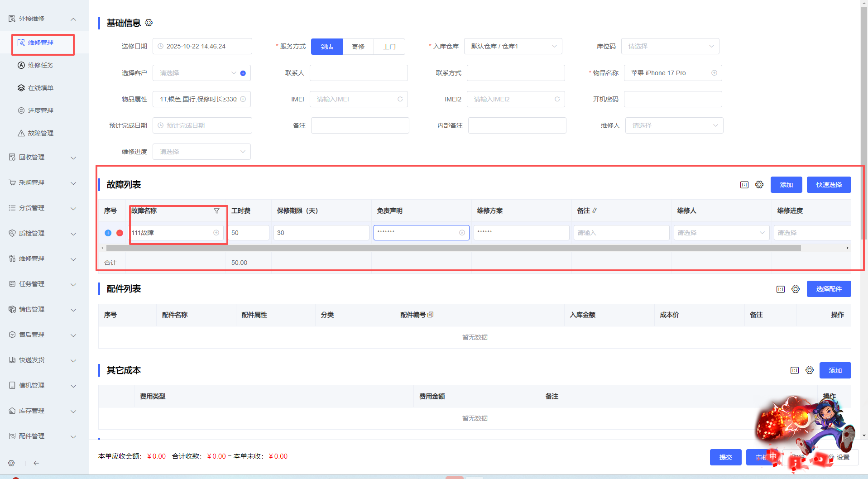
Task: Open the 维修人 dropdown in basic info
Action: click(x=674, y=125)
